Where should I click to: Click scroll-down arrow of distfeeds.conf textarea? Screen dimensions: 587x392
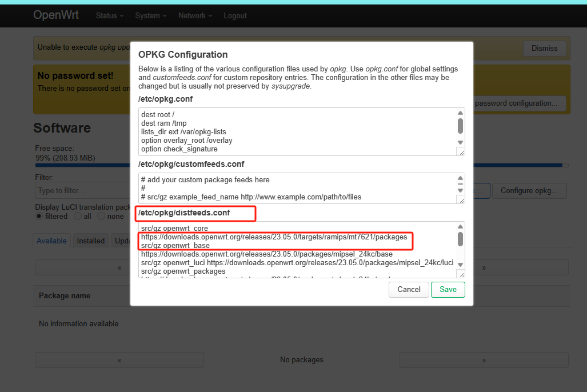(461, 265)
